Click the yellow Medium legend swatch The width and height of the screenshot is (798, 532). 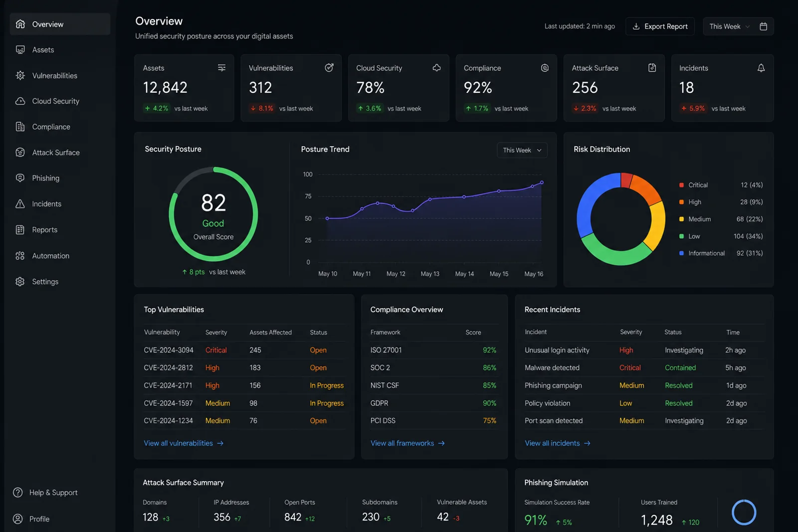click(681, 219)
